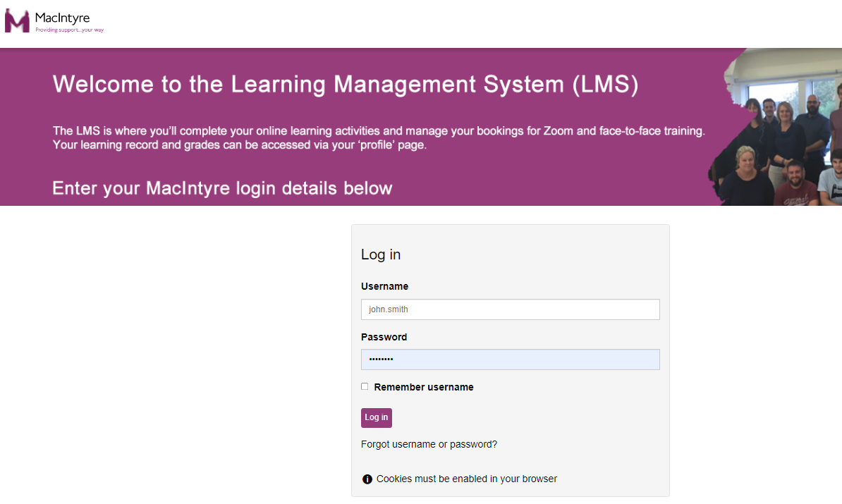Click the 'Welcome to the Learning Management System (LMS)' title
This screenshot has width=842, height=504.
pos(346,85)
